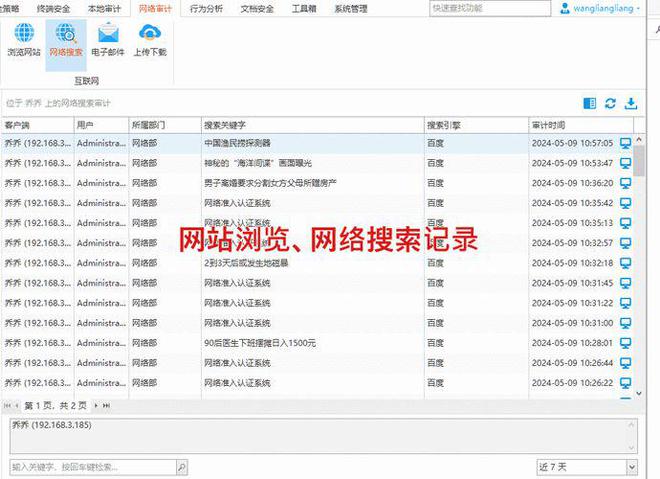View screen icon for 10:32:57 record
Screen dimensions: 660x479
(x=625, y=243)
